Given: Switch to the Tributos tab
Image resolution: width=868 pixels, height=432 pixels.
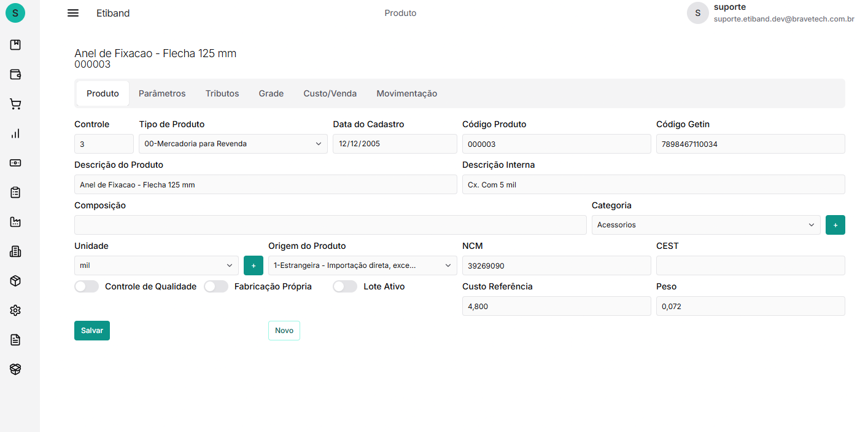Looking at the screenshot, I should point(222,93).
